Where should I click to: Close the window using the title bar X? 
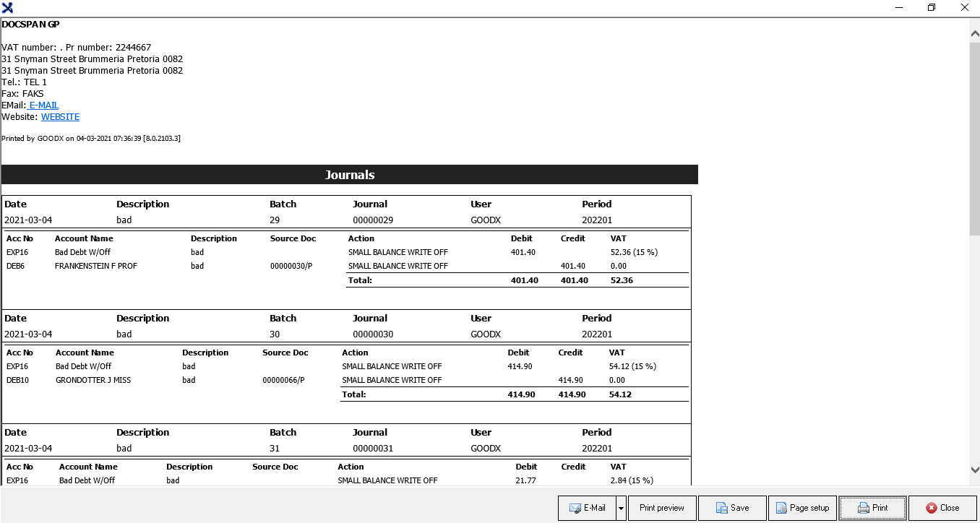[x=964, y=8]
